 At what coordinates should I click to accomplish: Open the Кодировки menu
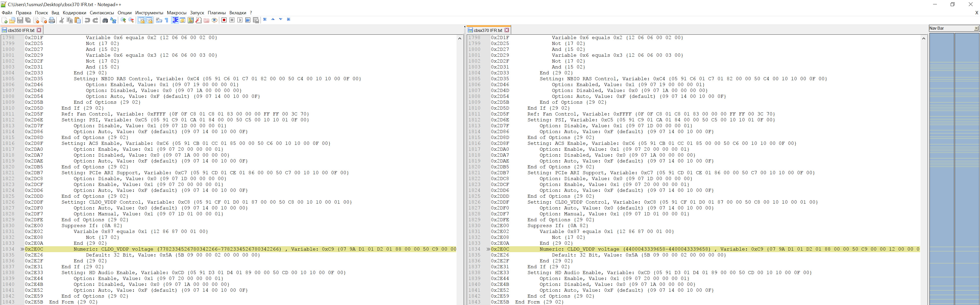pos(74,13)
